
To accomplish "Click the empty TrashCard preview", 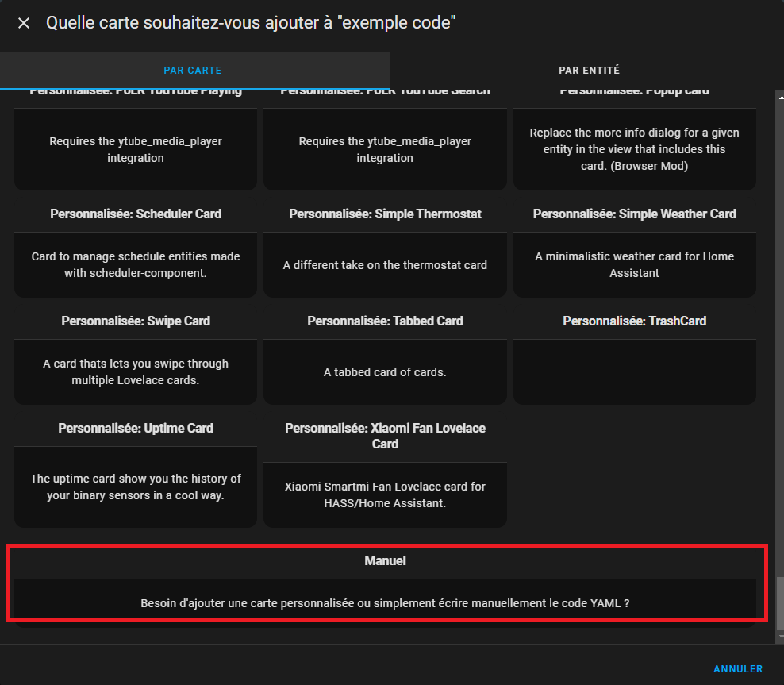I will (634, 371).
